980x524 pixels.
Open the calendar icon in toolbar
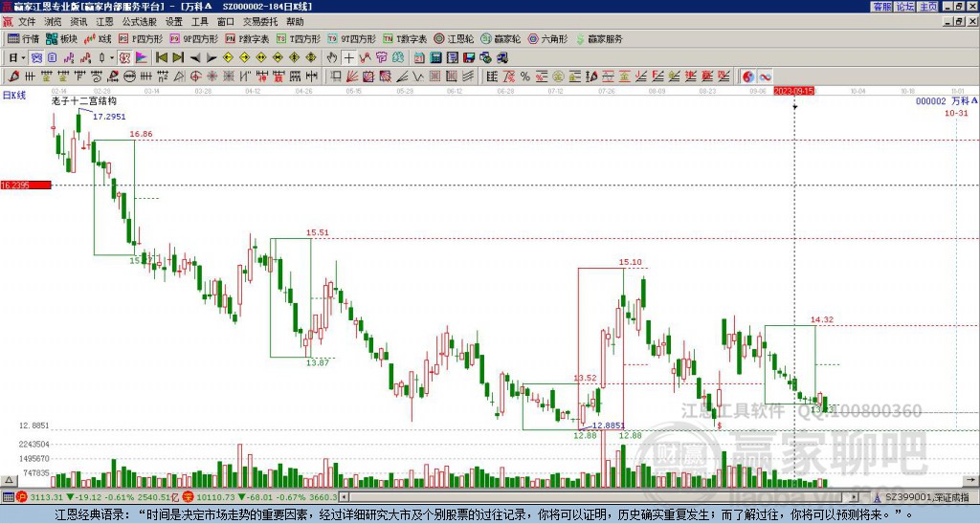pyautogui.click(x=419, y=58)
